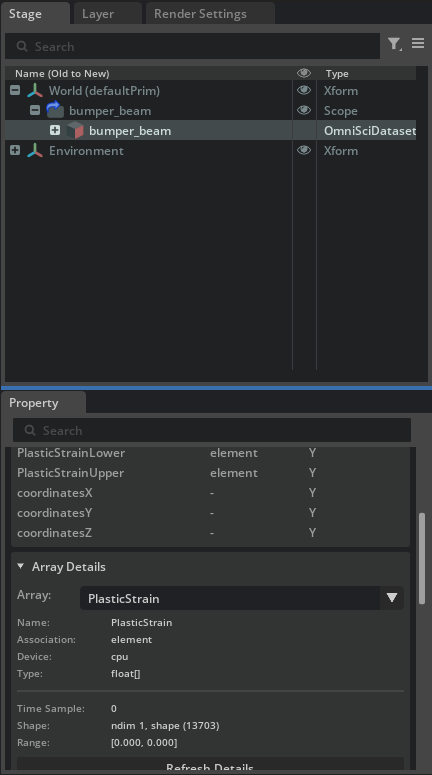Screen dimensions: 432x775
Task: Open the Render Settings tab
Action: (200, 14)
